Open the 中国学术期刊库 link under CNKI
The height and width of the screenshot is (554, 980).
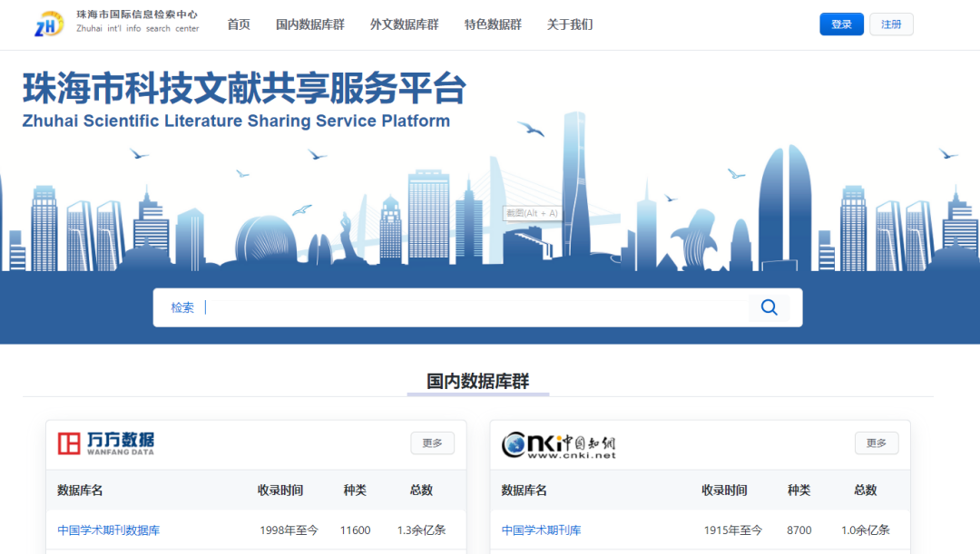(x=541, y=530)
